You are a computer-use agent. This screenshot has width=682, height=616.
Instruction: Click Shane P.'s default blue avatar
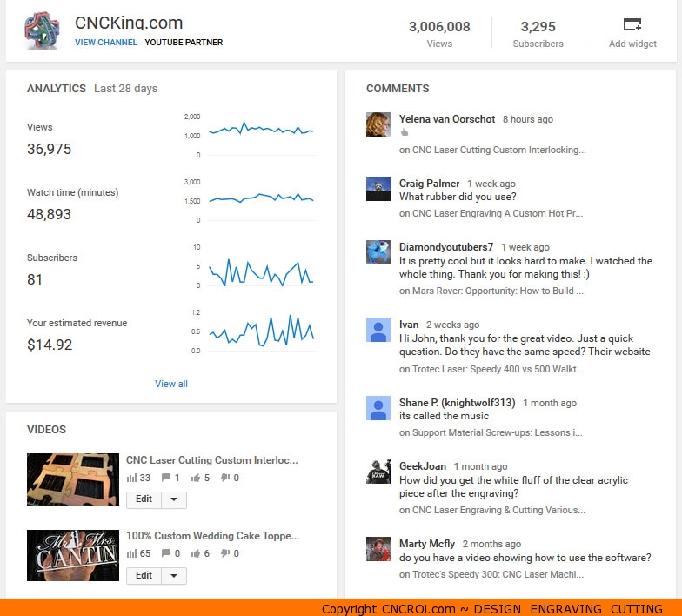[378, 408]
